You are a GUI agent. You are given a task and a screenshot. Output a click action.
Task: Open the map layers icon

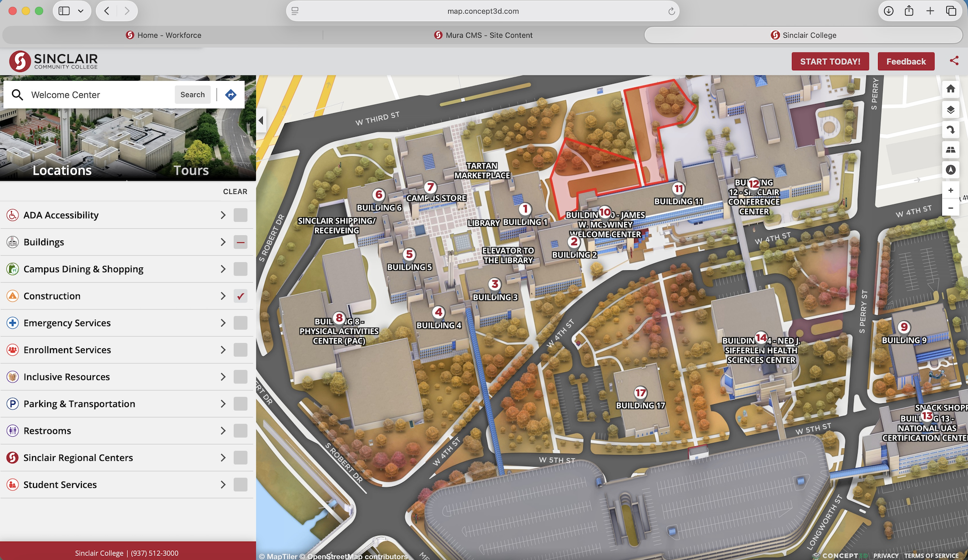pos(951,110)
